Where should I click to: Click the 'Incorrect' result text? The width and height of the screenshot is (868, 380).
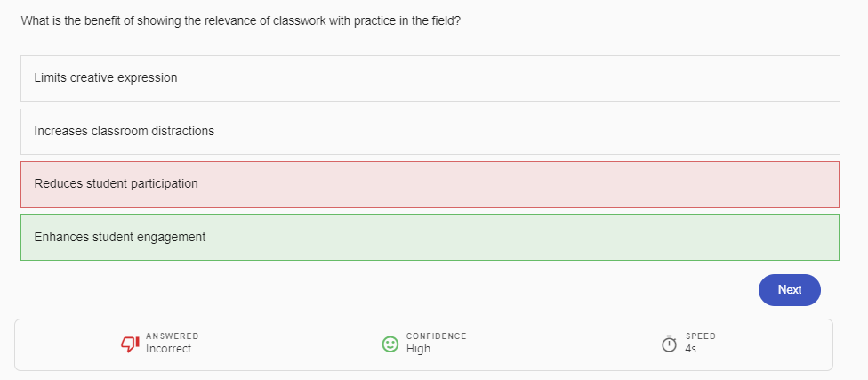click(x=169, y=349)
